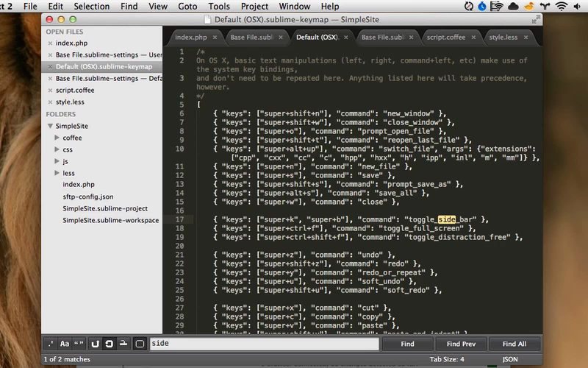
Task: Expand the less folder
Action: (x=57, y=173)
